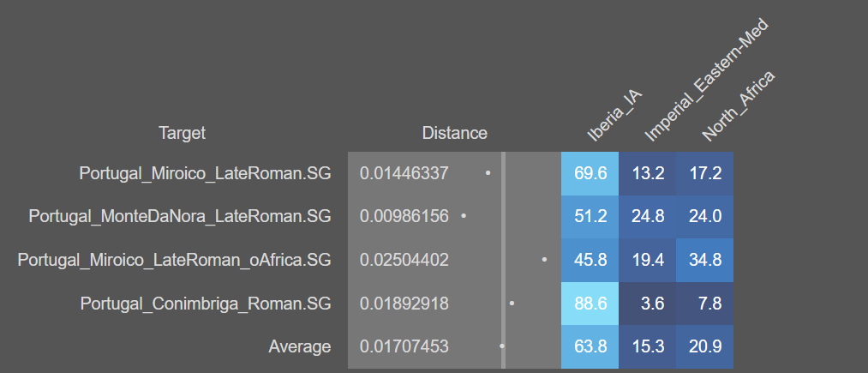Click the Portugal_Conimbriga_Roman.SG target label
The image size is (868, 373).
(206, 304)
